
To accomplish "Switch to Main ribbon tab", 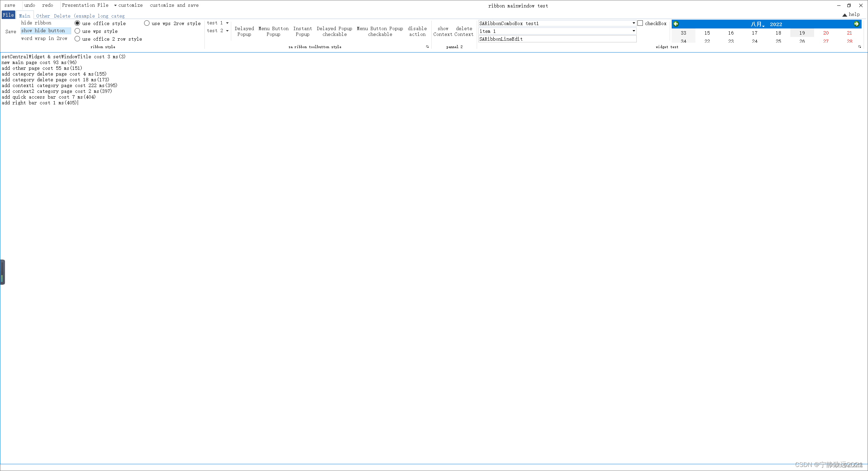I will (x=25, y=16).
